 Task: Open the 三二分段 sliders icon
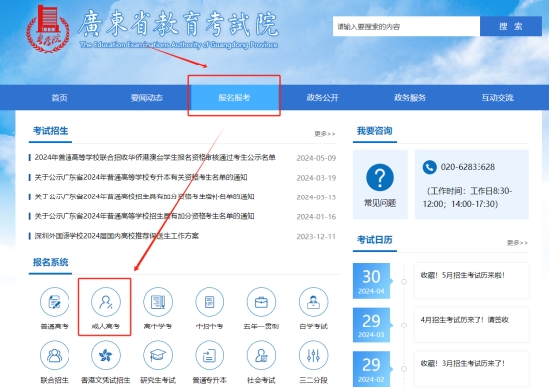pyautogui.click(x=313, y=355)
